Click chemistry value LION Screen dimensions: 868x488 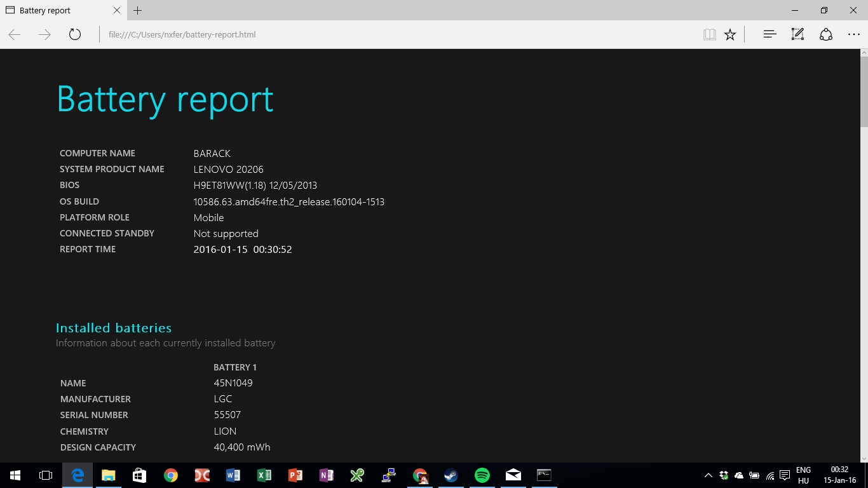point(225,431)
